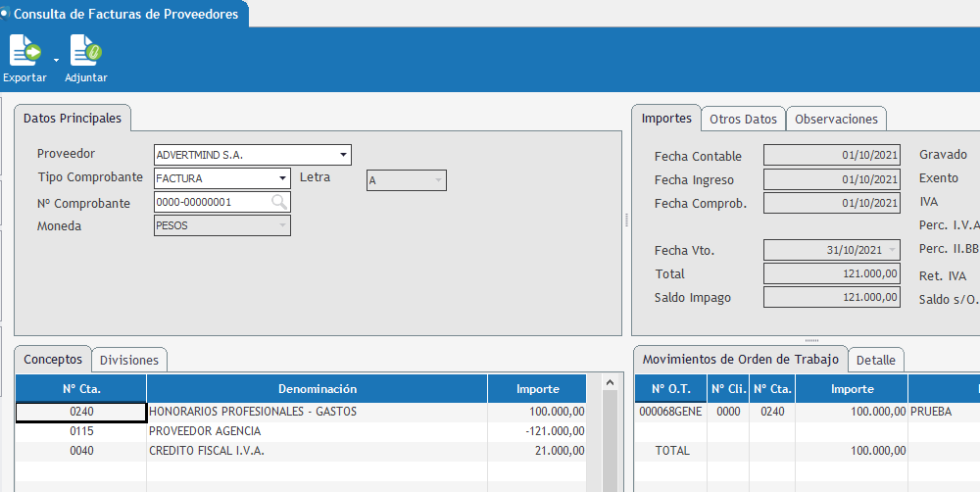Open the Datos Principales tab

tap(73, 119)
